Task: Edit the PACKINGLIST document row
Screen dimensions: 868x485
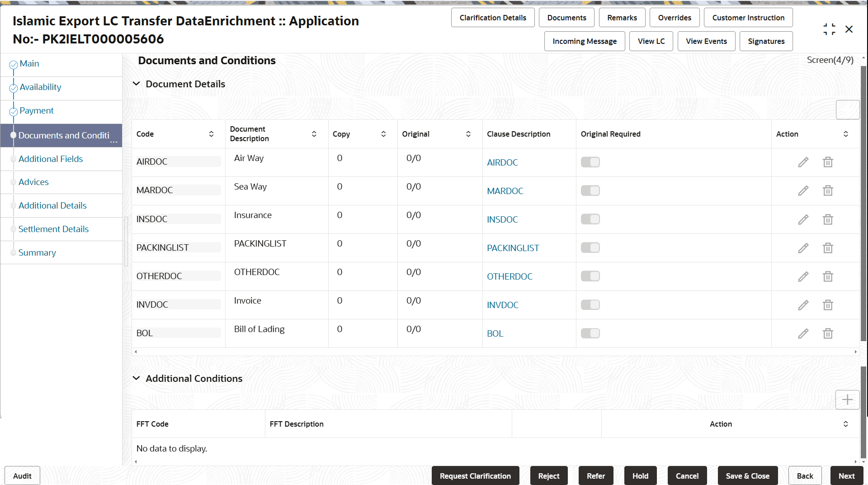Action: [x=803, y=248]
